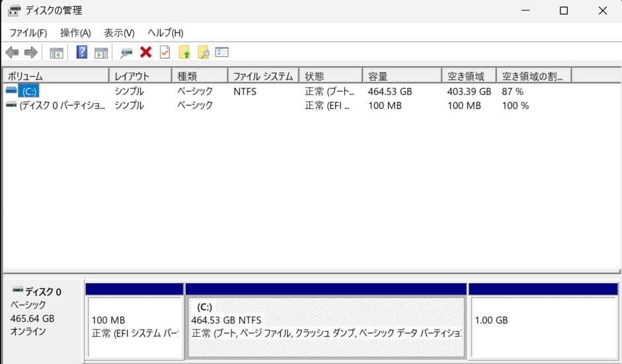Go forward with the right arrow icon

tap(30, 52)
